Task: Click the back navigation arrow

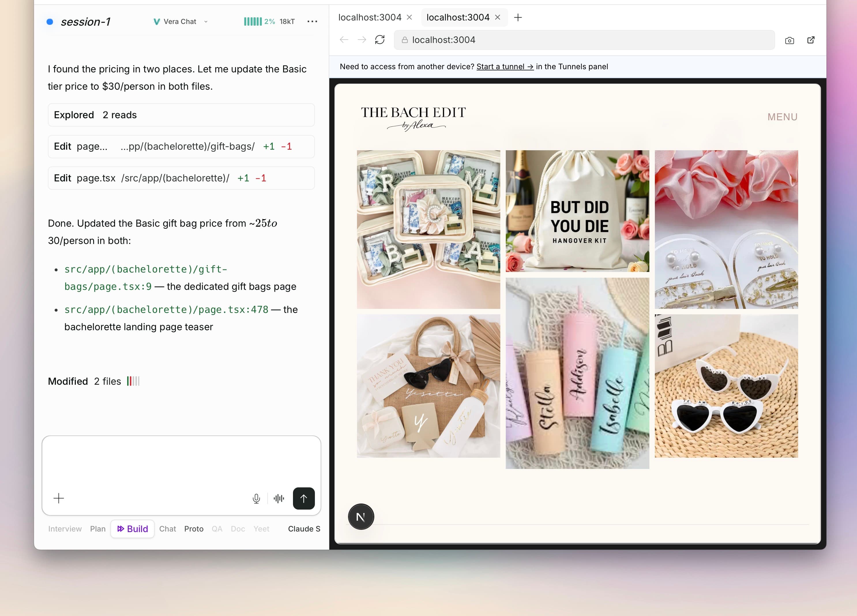Action: click(343, 39)
